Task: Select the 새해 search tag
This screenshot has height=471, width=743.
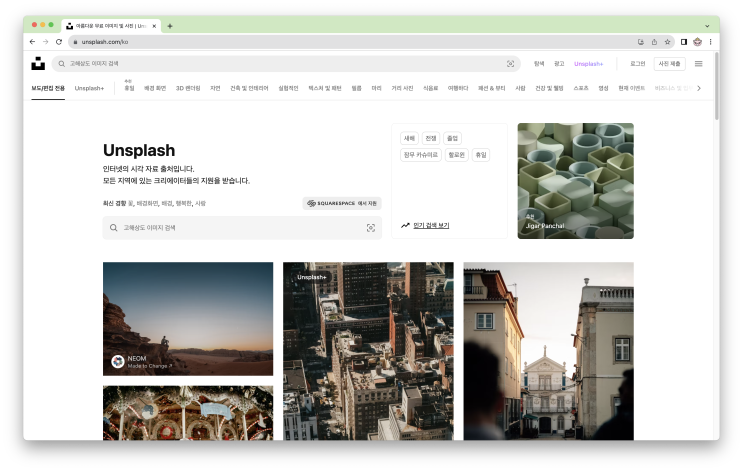Action: [409, 138]
